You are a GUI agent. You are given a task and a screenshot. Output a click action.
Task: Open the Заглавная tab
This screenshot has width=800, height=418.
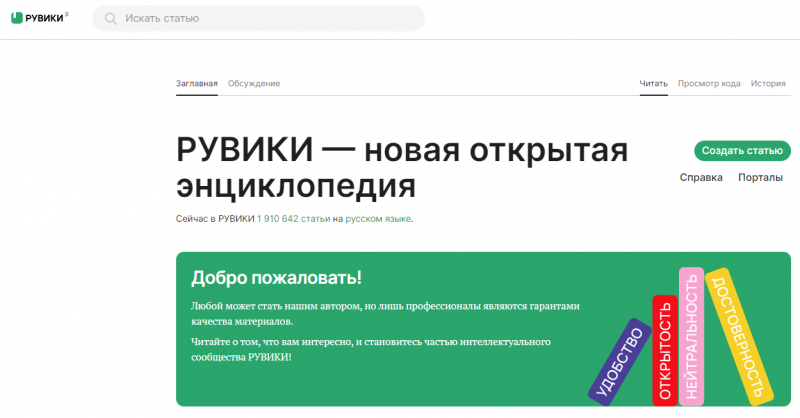(x=196, y=83)
